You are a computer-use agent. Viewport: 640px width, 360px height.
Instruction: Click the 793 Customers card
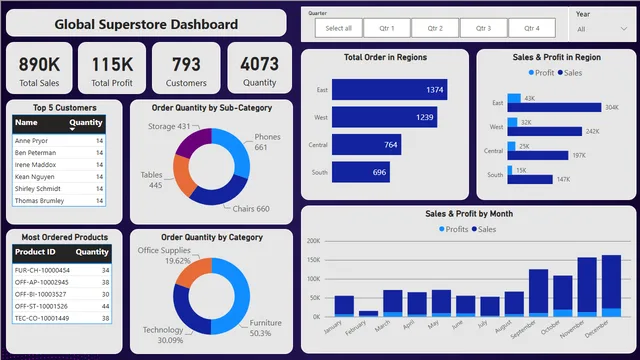[x=186, y=68]
